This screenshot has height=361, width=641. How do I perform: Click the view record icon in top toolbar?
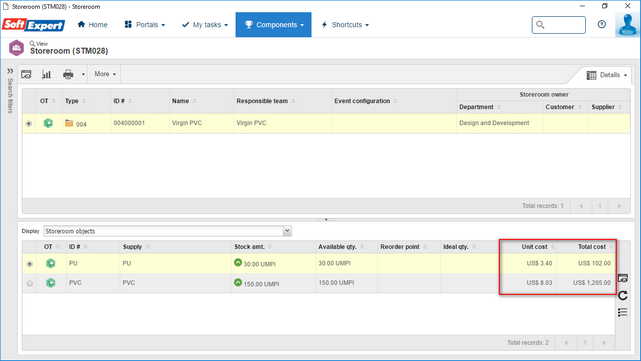26,74
